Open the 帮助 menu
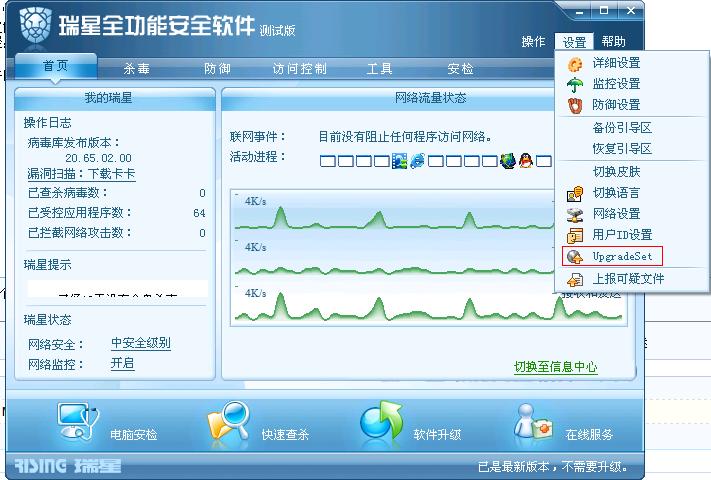Viewport: 711px width, 480px height. [614, 42]
